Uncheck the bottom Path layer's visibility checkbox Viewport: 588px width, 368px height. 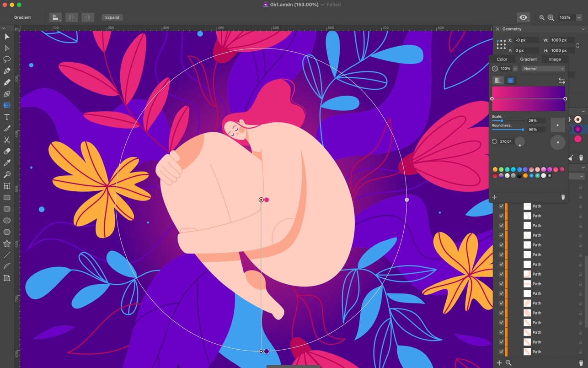coord(502,352)
